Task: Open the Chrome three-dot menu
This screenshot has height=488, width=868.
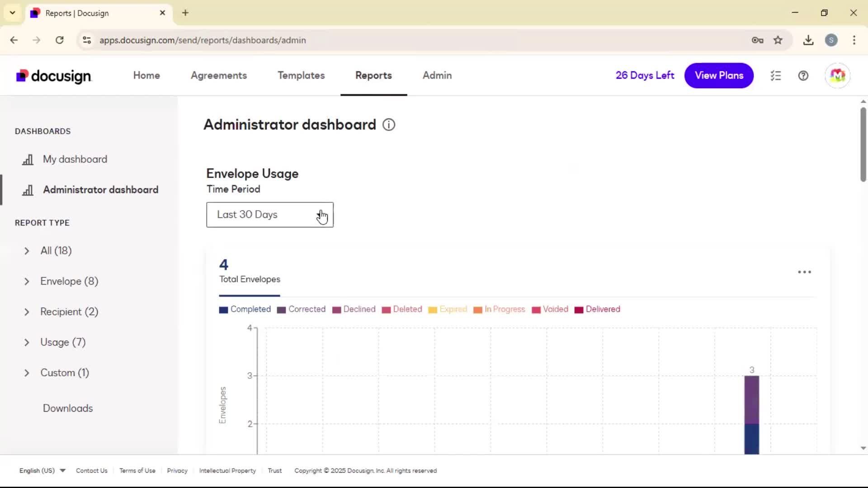Action: coord(854,40)
